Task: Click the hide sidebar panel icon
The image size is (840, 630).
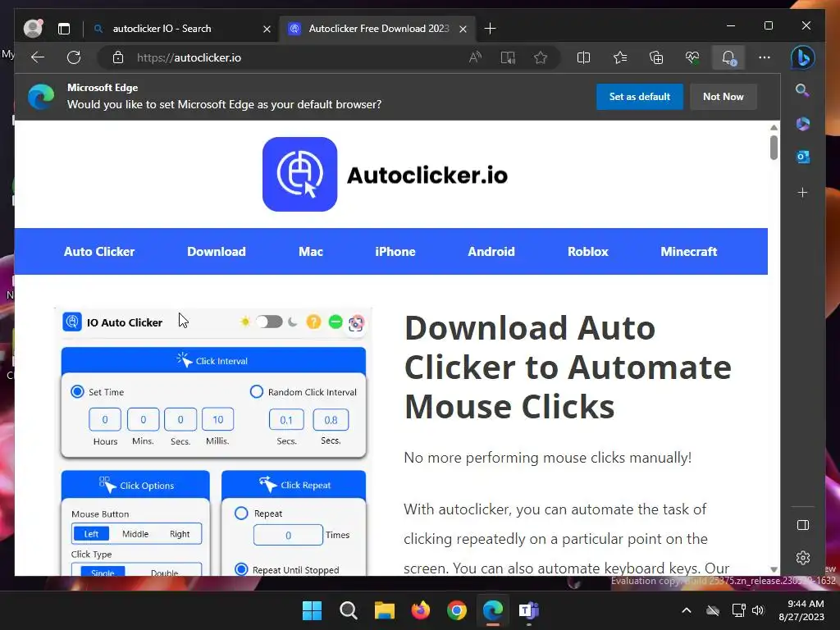Action: [802, 525]
